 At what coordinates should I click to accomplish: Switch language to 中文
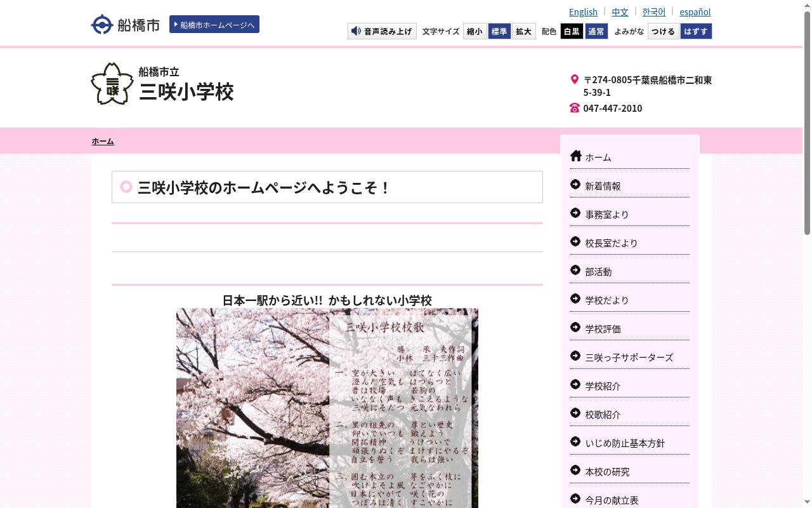(620, 11)
